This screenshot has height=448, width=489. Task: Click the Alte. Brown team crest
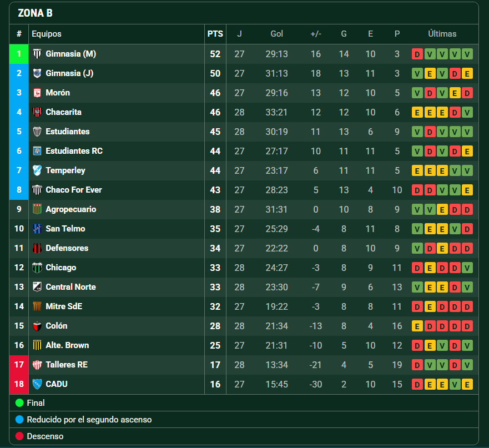37,345
